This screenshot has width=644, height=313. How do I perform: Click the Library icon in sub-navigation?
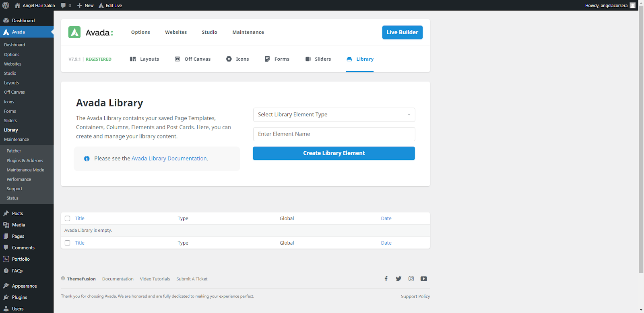click(x=349, y=59)
